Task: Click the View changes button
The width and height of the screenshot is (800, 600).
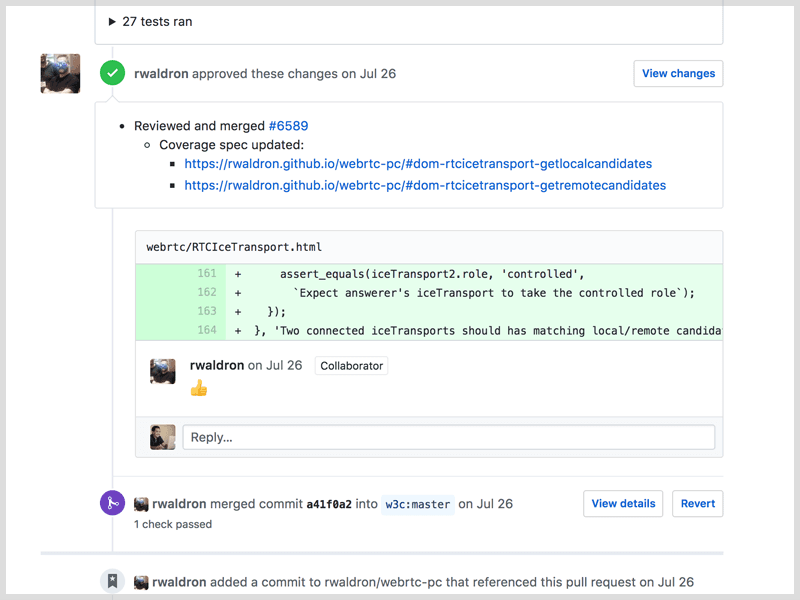Action: [x=678, y=73]
